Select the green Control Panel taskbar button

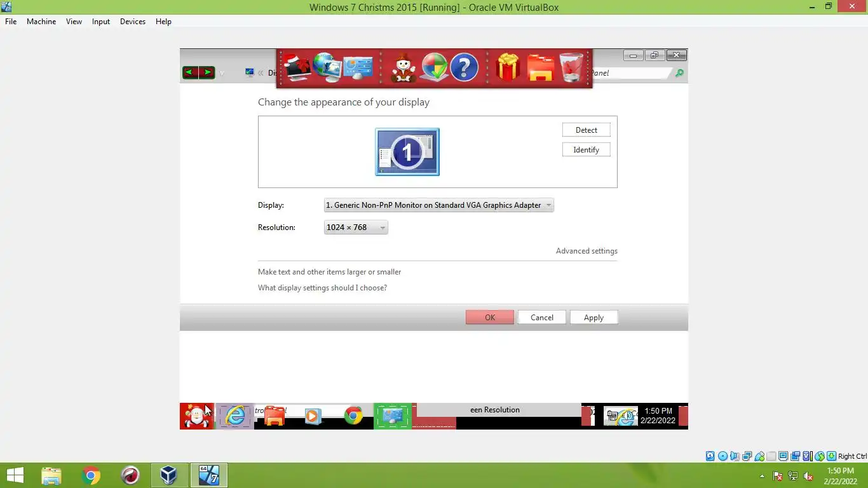[393, 416]
